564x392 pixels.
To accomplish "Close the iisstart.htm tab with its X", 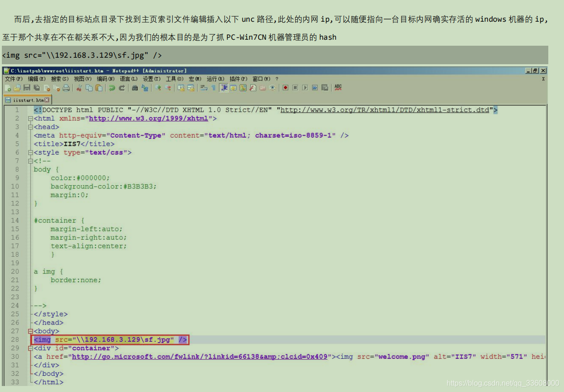I will tap(47, 100).
